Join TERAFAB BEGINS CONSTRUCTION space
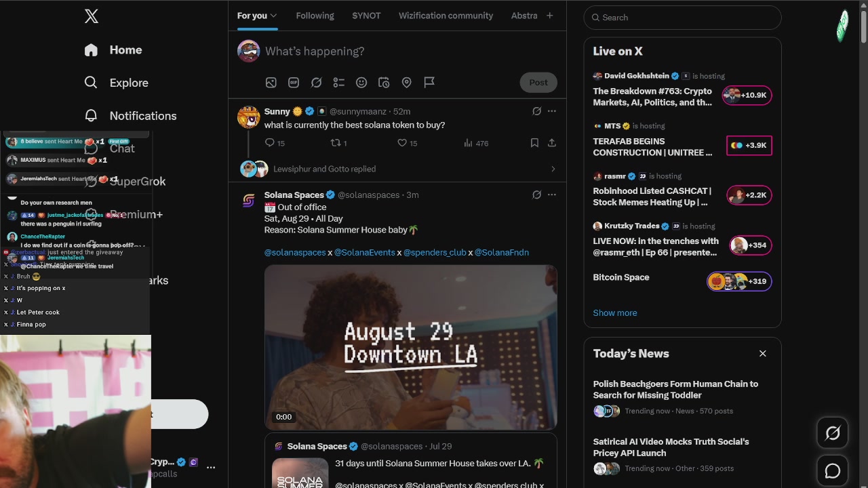 click(x=682, y=140)
